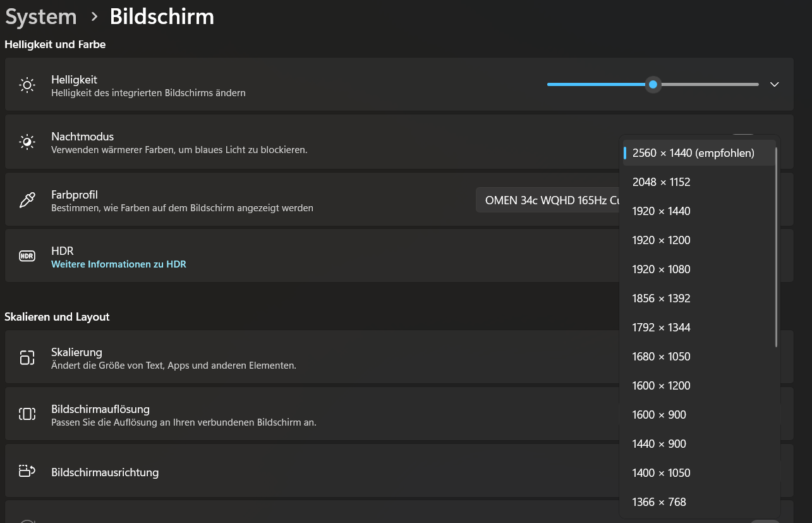Select 2560 × 1440 (empfohlen) resolution
This screenshot has width=812, height=523.
[693, 153]
